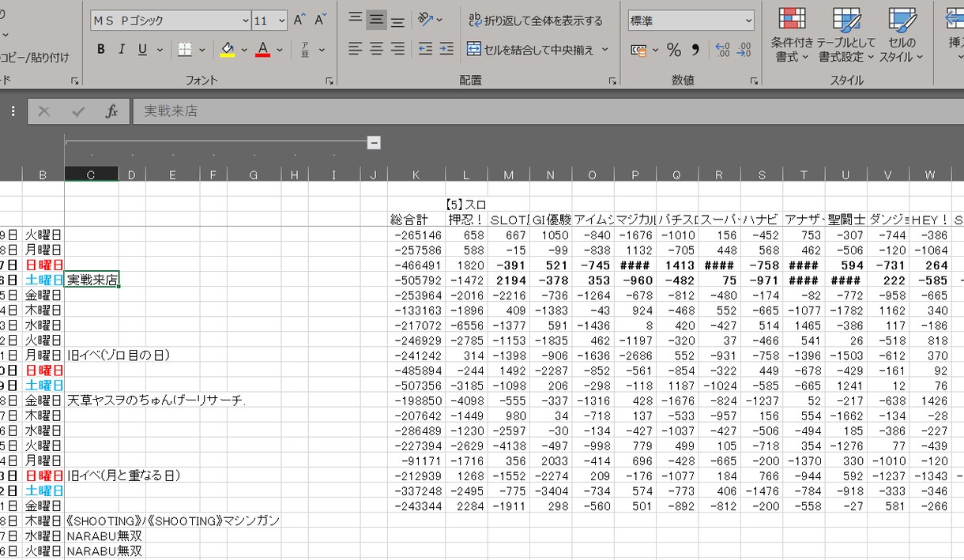
Task: Open font color dropdown arrow
Action: point(281,50)
